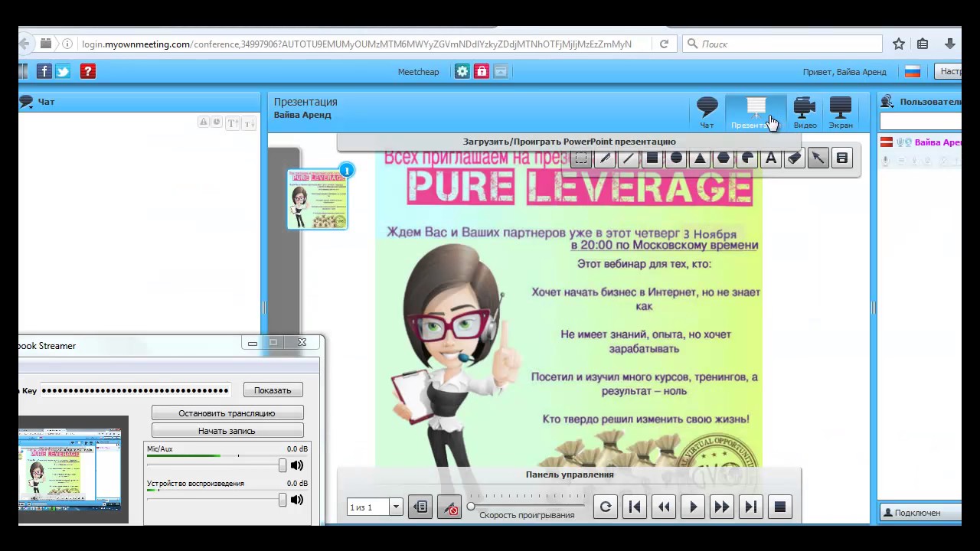Switch to the Видео tab
Viewport: 980px width, 551px height.
click(x=805, y=112)
